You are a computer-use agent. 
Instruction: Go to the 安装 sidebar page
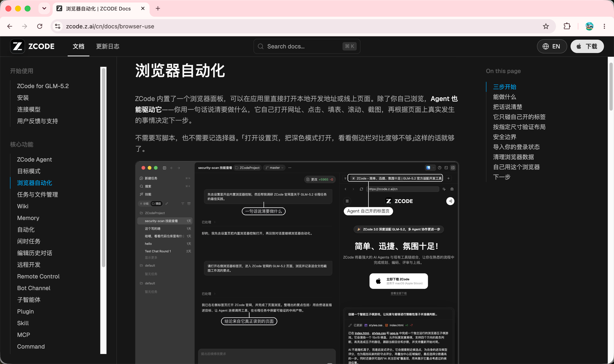point(23,98)
